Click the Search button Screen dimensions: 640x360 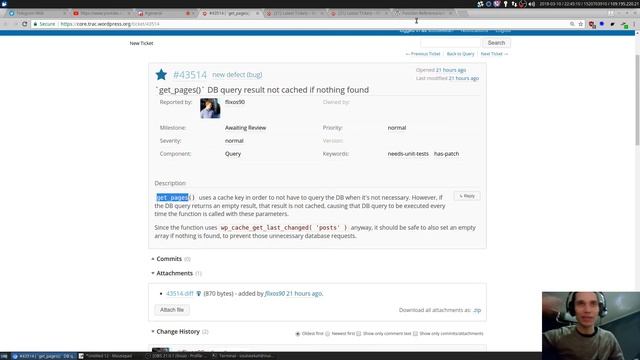496,43
